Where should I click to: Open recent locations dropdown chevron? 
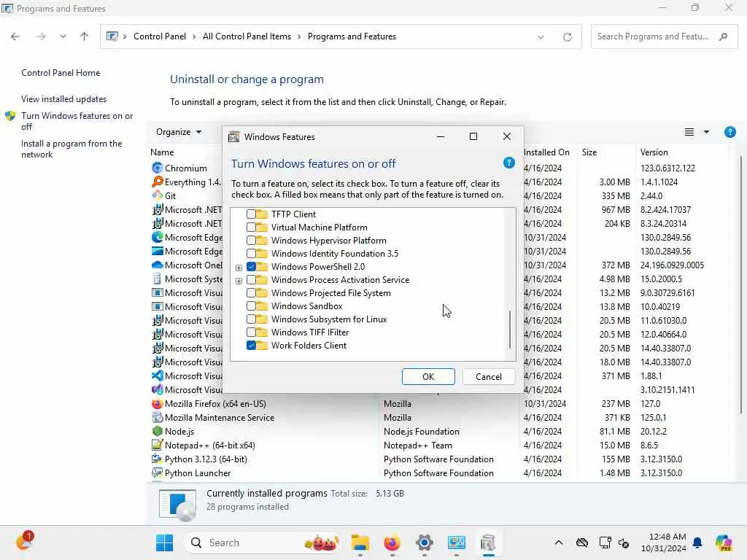63,36
